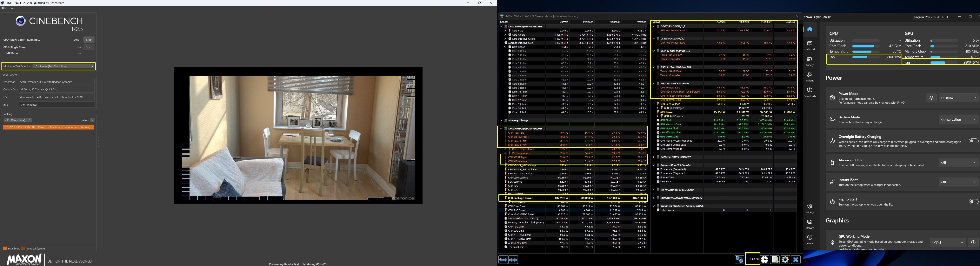Click the Flip To Start power icon
The image size is (980, 266).
click(832, 202)
